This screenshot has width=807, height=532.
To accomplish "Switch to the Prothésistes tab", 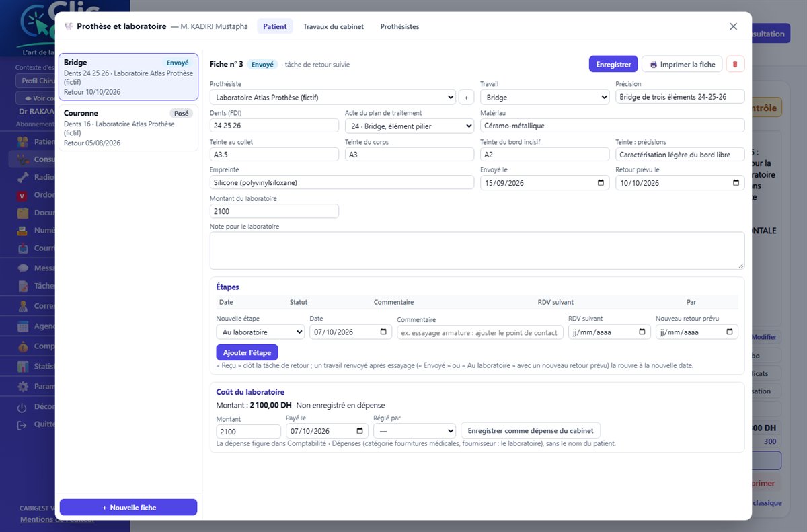I will click(x=399, y=26).
